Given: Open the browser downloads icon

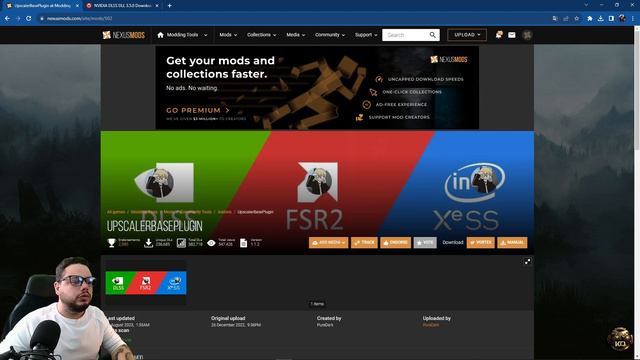Looking at the screenshot, I should (x=600, y=18).
